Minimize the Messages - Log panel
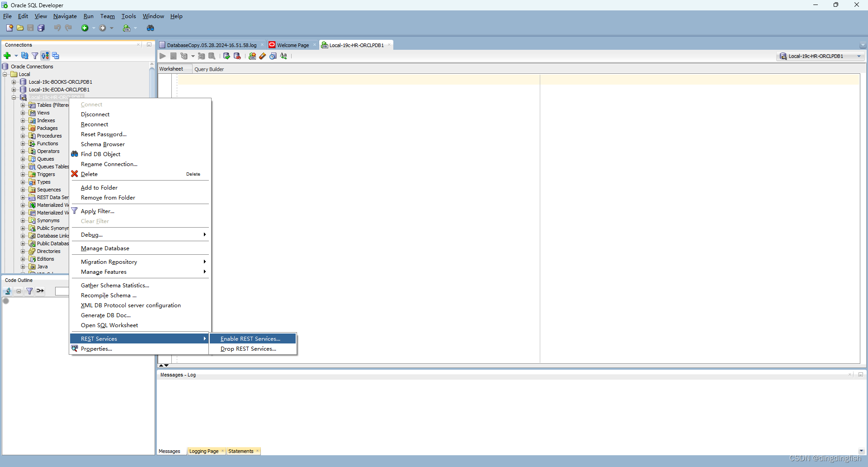The image size is (868, 467). [x=860, y=375]
